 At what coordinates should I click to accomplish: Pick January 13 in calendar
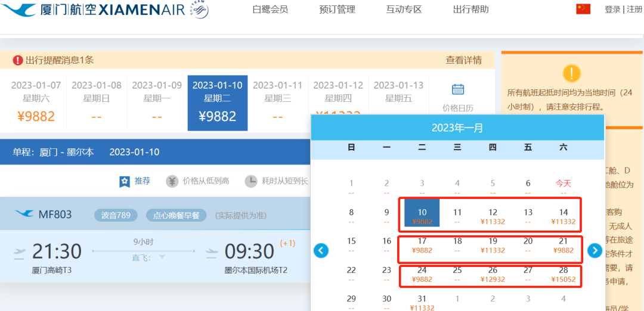[x=528, y=217]
